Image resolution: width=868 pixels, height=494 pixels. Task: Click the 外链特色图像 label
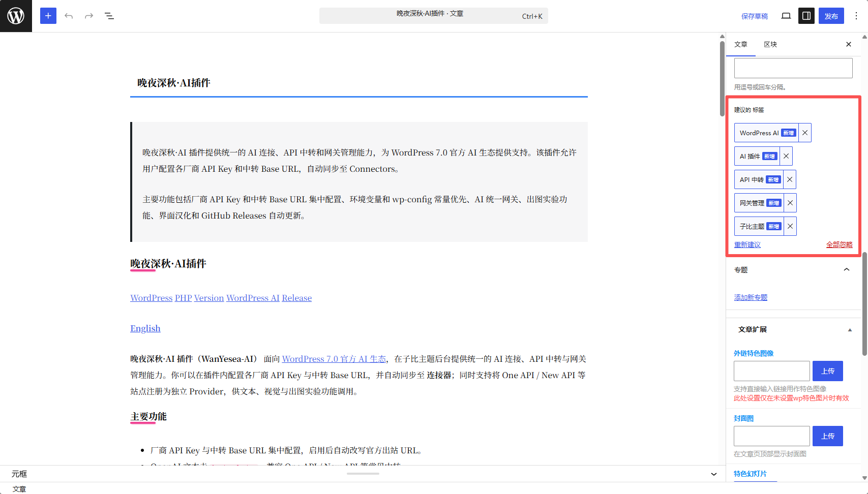[754, 353]
